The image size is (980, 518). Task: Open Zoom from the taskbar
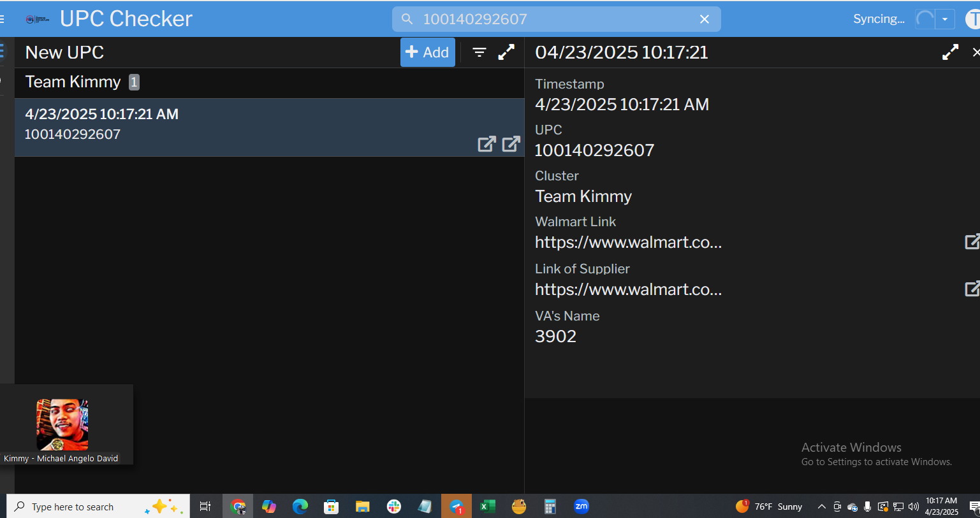(x=581, y=507)
